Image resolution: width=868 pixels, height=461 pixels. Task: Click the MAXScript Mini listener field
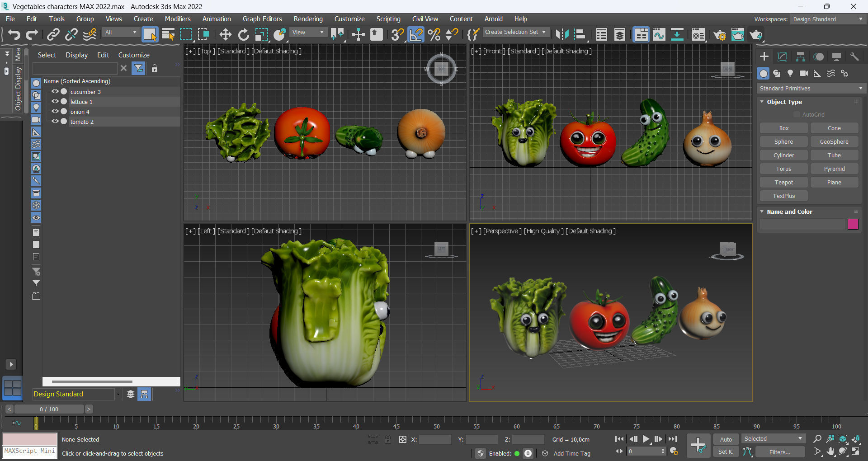pyautogui.click(x=30, y=452)
